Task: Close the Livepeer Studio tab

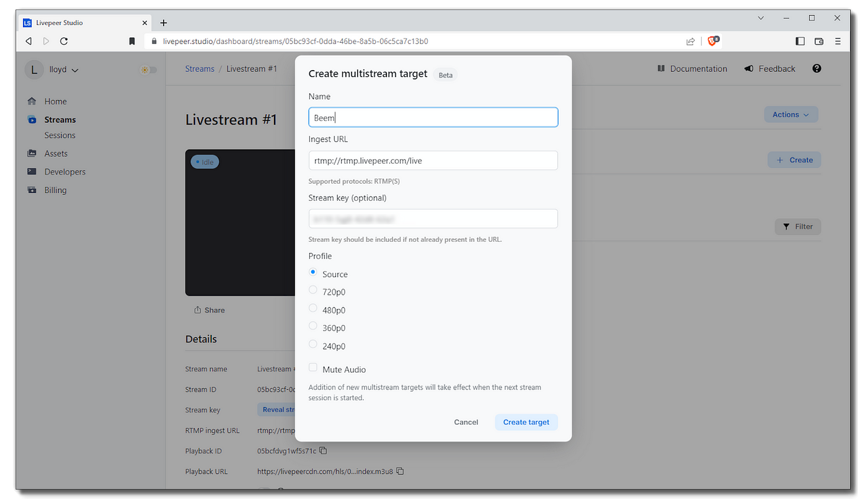Action: coord(145,23)
